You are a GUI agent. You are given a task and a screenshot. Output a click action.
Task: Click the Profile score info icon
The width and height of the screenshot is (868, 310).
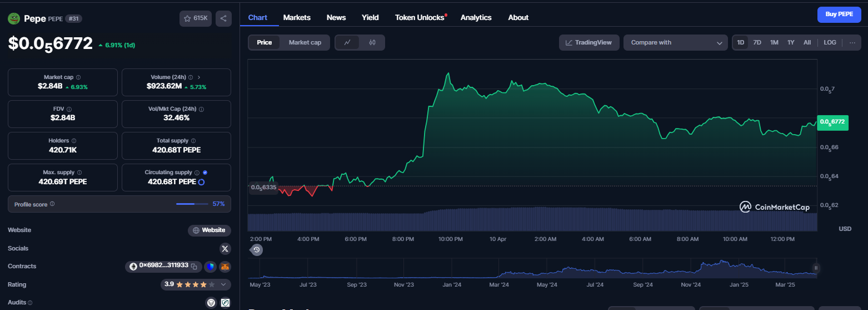click(52, 204)
